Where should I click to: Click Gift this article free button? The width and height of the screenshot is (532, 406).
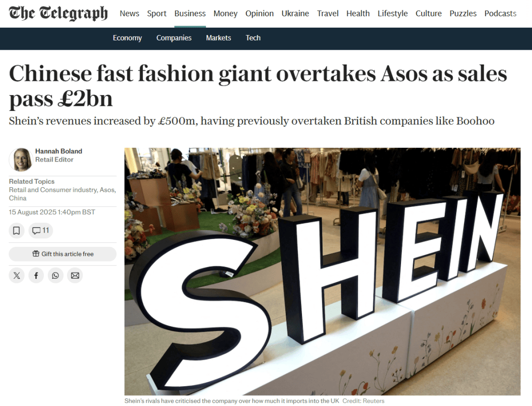[63, 254]
